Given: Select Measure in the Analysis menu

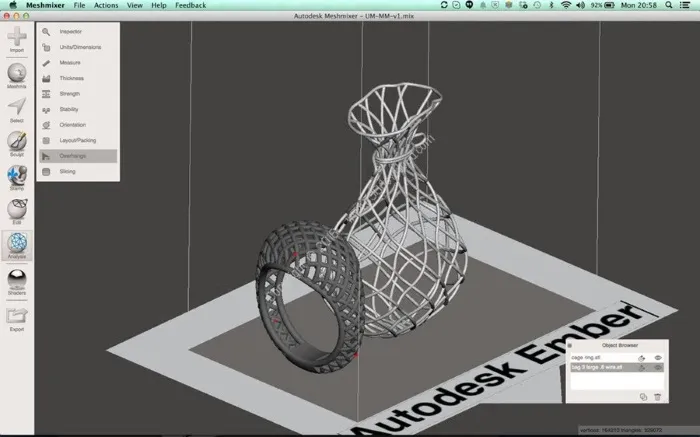Looking at the screenshot, I should (x=78, y=63).
